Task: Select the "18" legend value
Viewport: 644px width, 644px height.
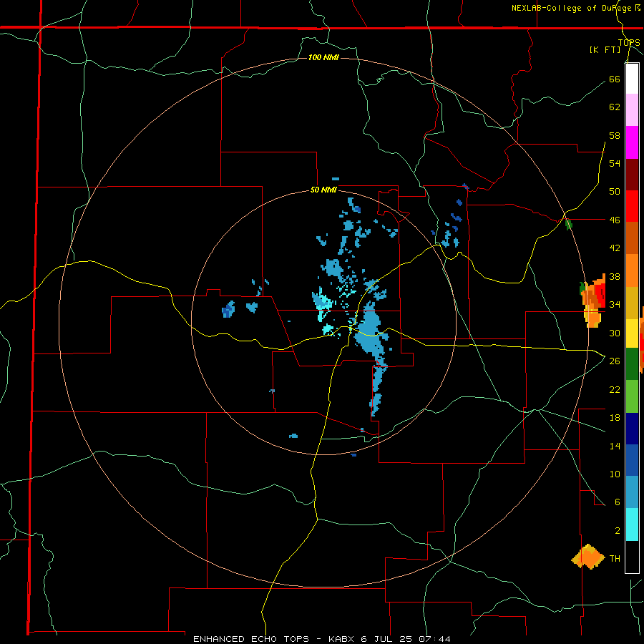Action: [615, 418]
